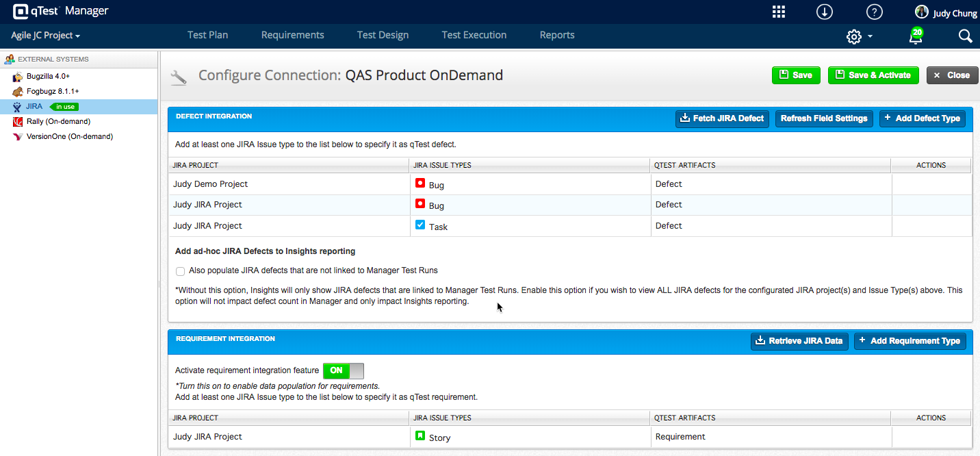Click Add Requirement Type button

(910, 341)
